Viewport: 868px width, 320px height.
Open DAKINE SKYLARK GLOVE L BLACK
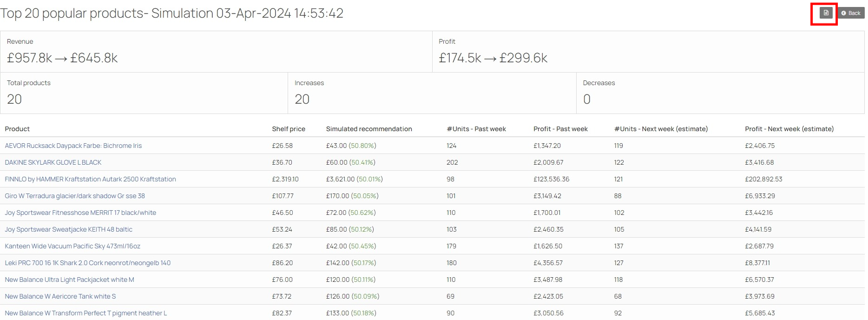click(x=53, y=162)
